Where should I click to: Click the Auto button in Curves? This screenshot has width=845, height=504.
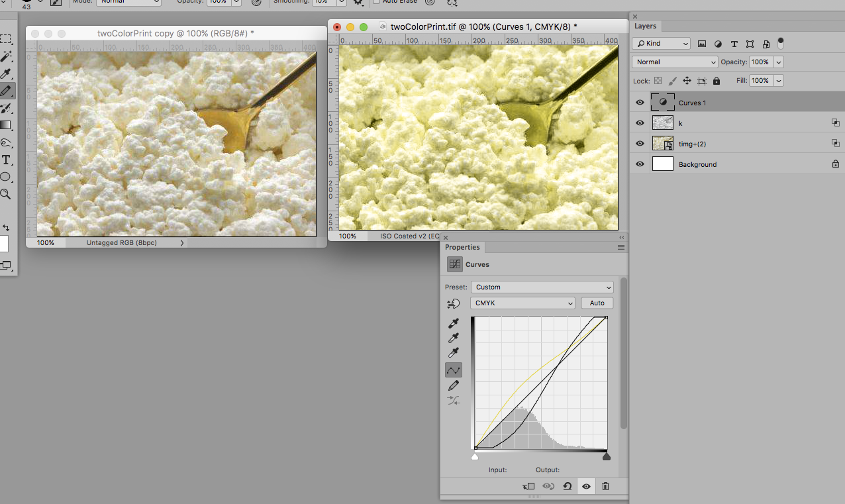click(x=597, y=303)
